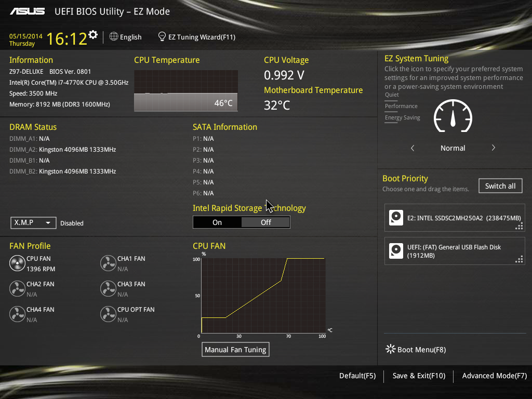
Task: Click SATA P1: N/A entry
Action: pos(203,138)
